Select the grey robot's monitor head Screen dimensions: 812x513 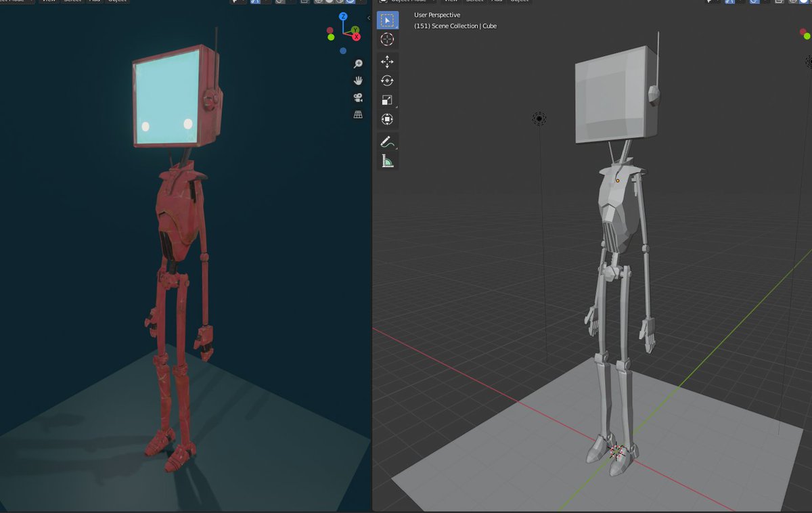point(616,95)
